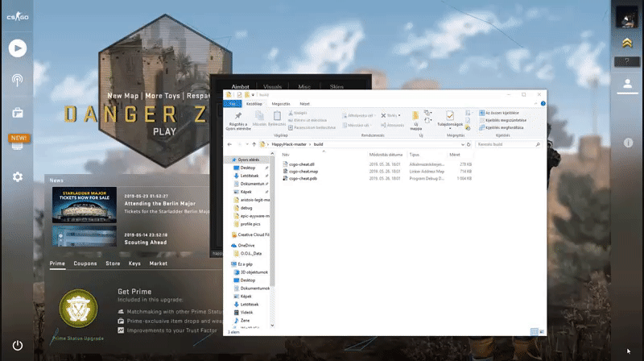Click the CS:GO logo at top left
The width and height of the screenshot is (644, 361).
click(x=18, y=17)
